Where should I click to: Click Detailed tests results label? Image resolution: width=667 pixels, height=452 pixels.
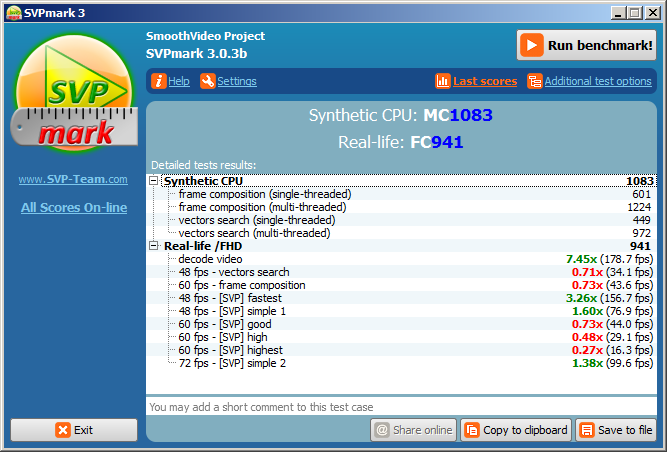tap(203, 165)
